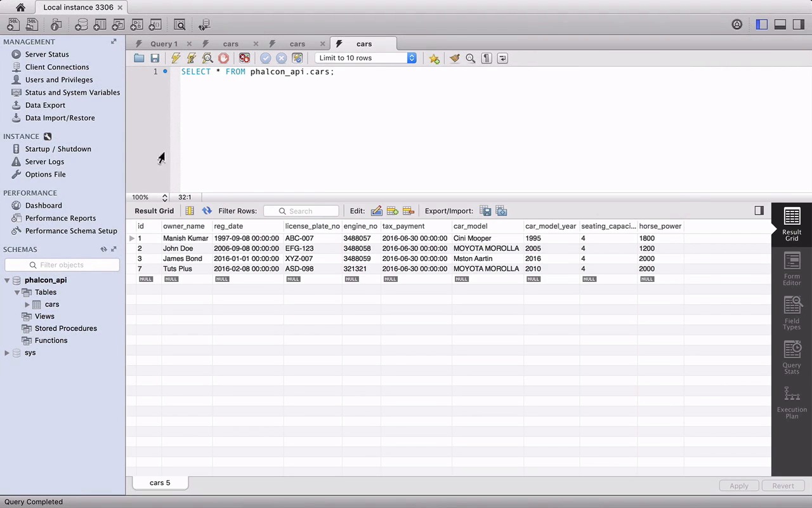Open the Performance Dashboard

pos(43,206)
